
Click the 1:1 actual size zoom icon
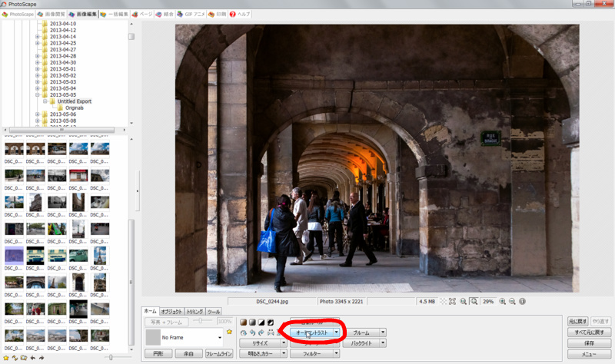(x=464, y=301)
